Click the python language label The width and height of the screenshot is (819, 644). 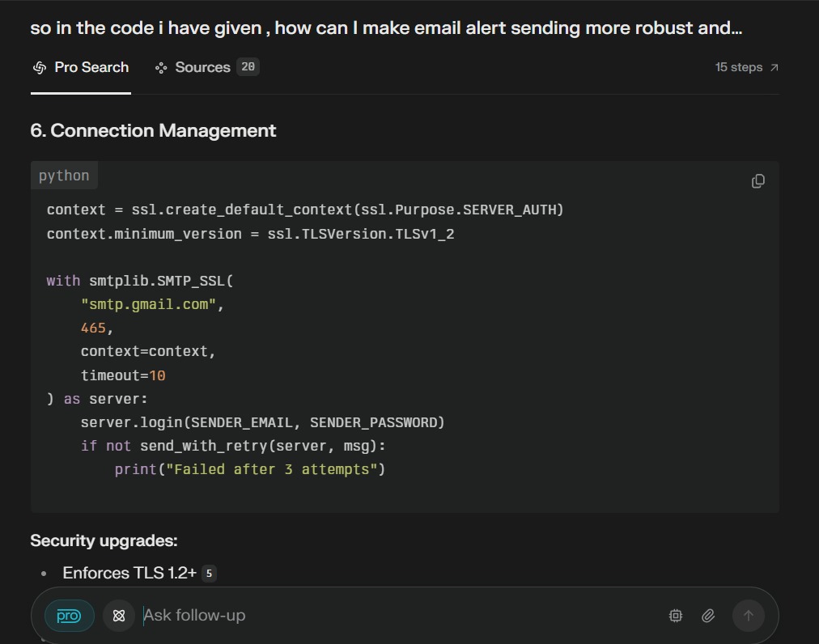[x=64, y=176]
